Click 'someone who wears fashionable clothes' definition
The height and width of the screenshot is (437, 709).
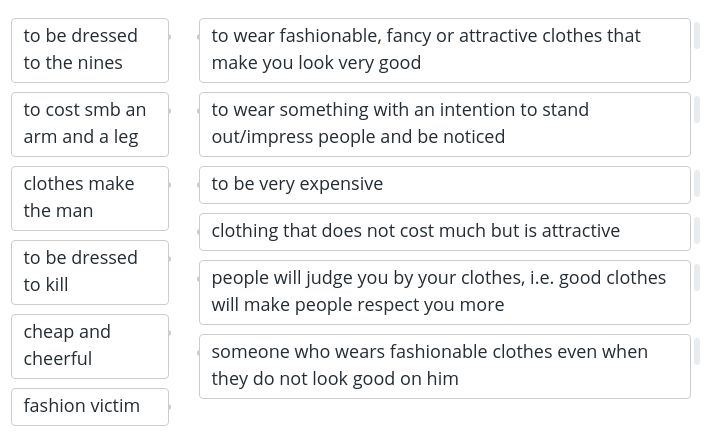coord(445,366)
